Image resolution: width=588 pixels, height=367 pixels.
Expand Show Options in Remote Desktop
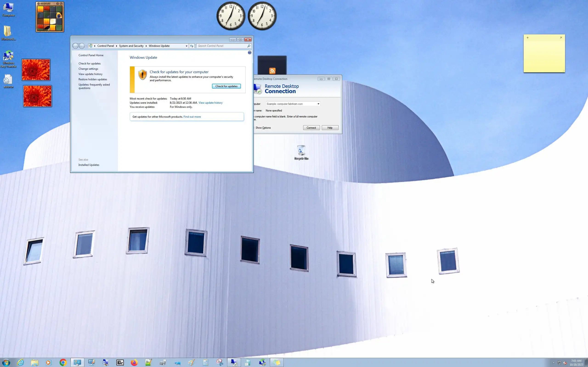(x=263, y=128)
